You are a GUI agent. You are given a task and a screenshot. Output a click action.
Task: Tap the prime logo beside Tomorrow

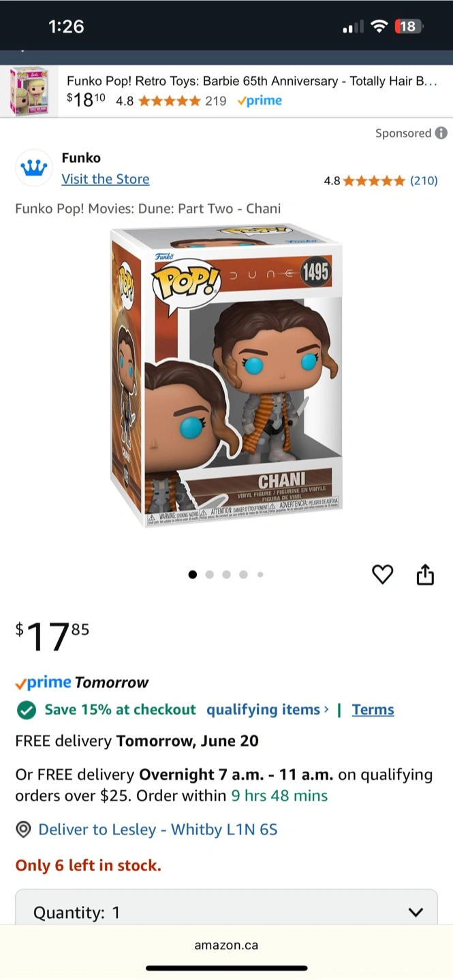click(x=43, y=683)
